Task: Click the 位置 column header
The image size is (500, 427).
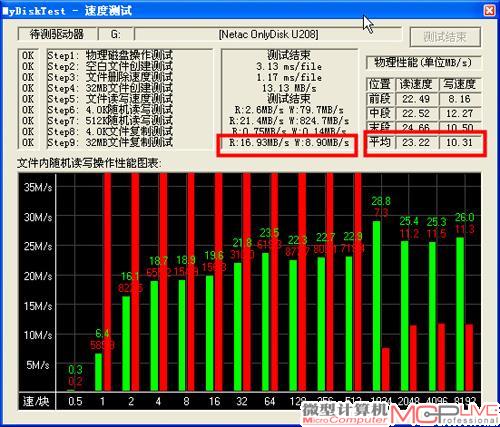Action: click(380, 84)
